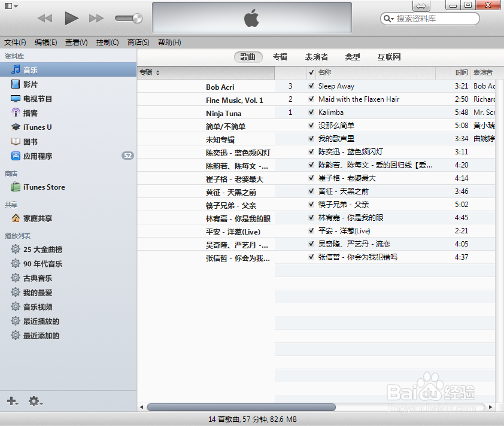
Task: Uncheck the 我的歌声里 song checkbox
Action: pyautogui.click(x=311, y=138)
